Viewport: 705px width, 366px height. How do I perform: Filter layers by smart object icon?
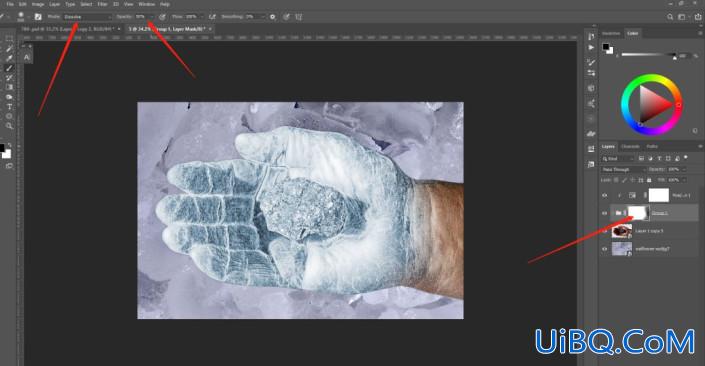[677, 159]
